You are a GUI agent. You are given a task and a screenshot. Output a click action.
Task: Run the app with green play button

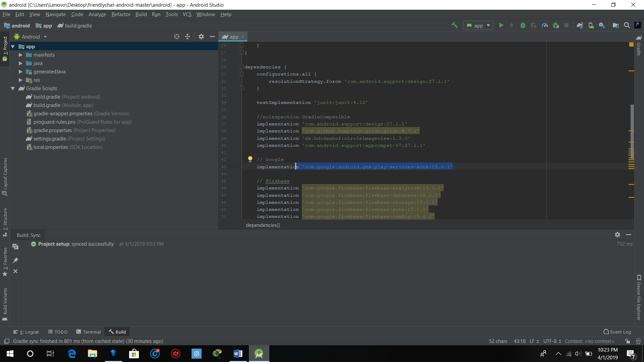(501, 25)
